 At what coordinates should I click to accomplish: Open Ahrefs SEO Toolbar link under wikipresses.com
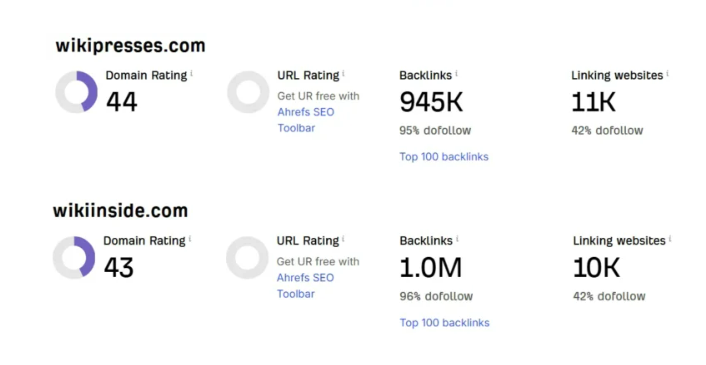(x=306, y=120)
